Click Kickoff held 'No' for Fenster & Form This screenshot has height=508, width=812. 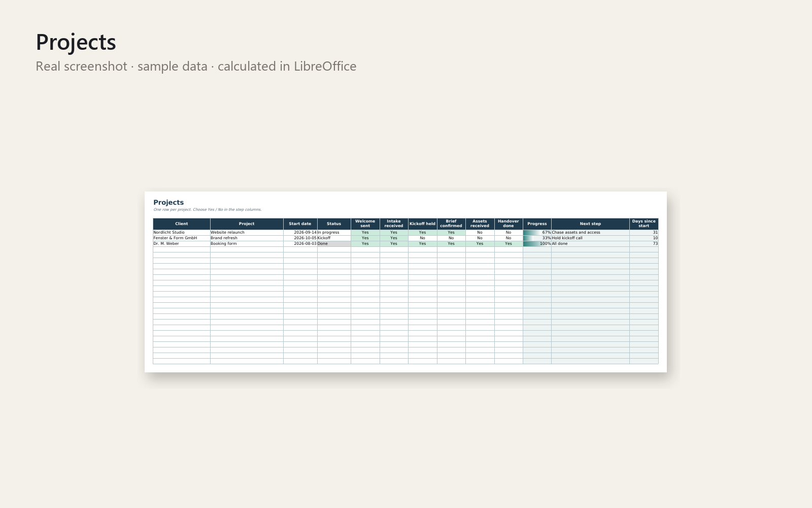tap(423, 238)
